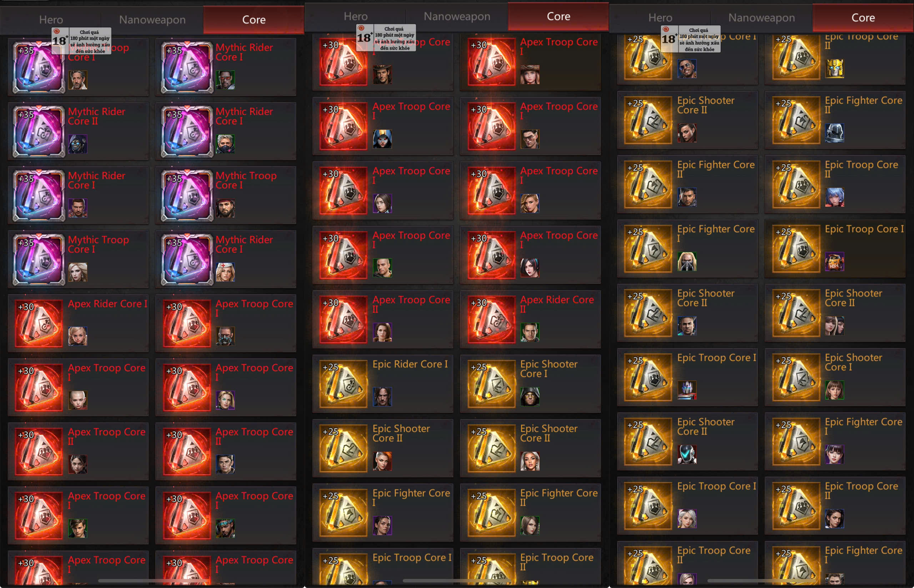This screenshot has height=588, width=914.
Task: Select the +35 Mythic Rider Core II icon
Action: tap(39, 131)
